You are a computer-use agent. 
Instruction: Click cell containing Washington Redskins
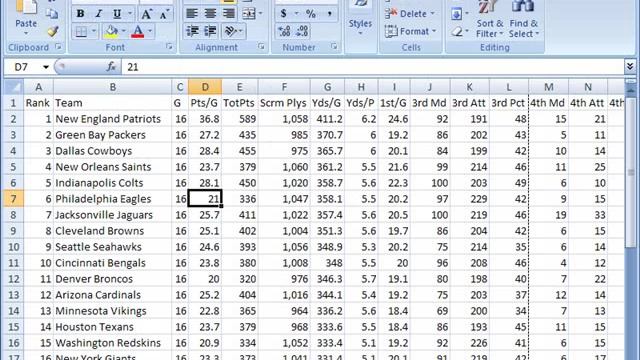(x=112, y=343)
